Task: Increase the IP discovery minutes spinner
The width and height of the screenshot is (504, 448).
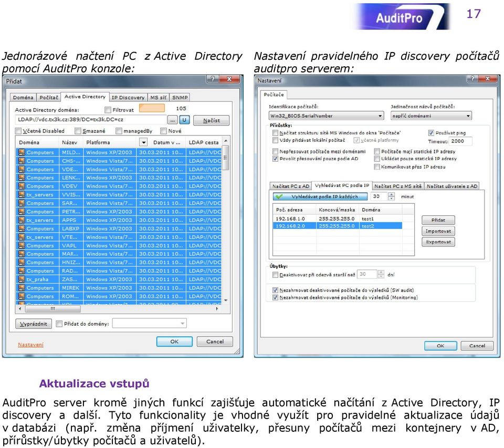Action: coord(391,194)
